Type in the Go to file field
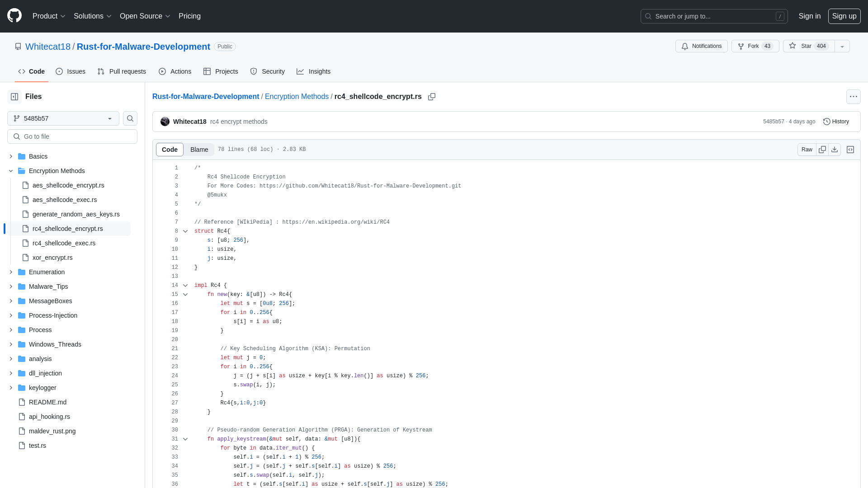Viewport: 868px width, 488px height. tap(72, 136)
